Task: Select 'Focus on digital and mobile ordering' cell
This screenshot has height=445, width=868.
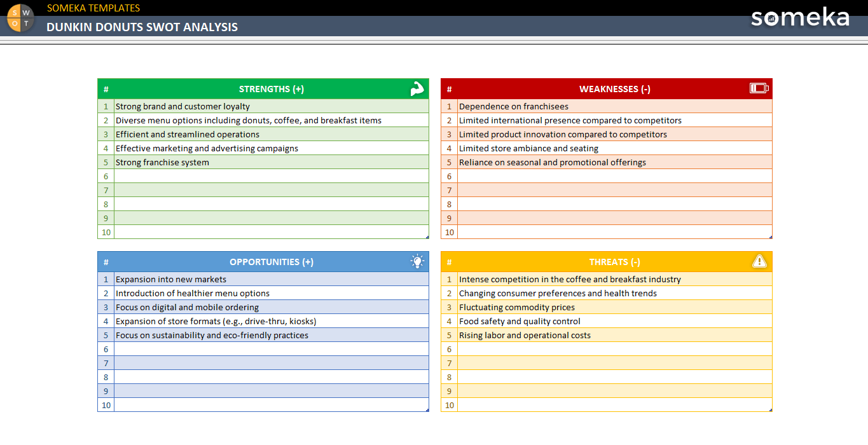Action: pyautogui.click(x=272, y=307)
